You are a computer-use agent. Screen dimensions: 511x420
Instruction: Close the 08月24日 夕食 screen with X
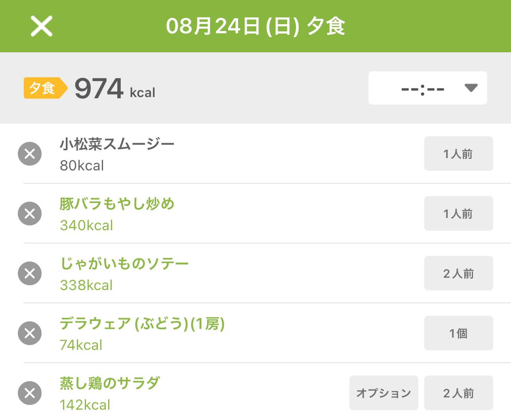[x=42, y=26]
